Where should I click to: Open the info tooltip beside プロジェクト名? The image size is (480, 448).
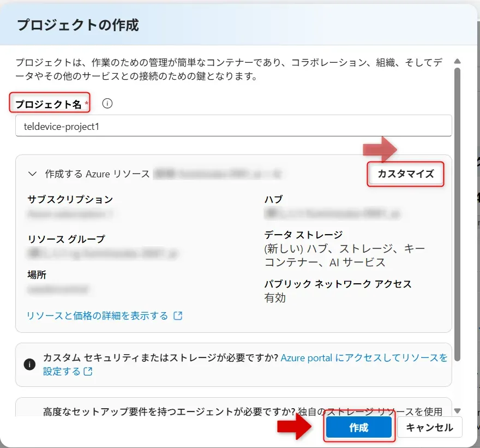click(107, 104)
